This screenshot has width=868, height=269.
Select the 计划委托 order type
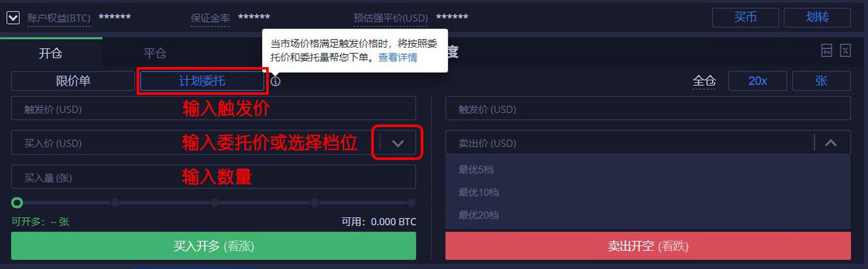point(202,81)
